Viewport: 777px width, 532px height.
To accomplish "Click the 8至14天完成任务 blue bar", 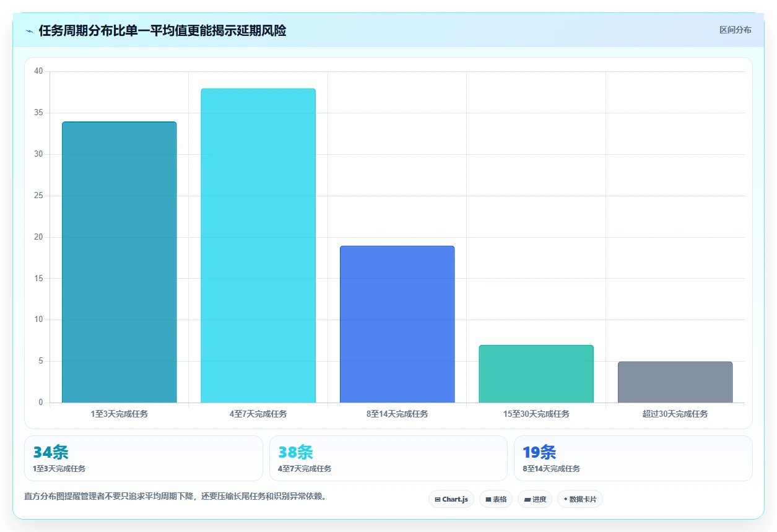I will click(x=397, y=325).
